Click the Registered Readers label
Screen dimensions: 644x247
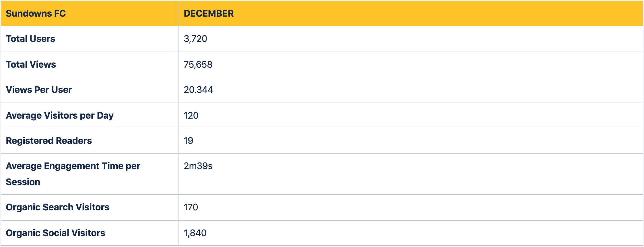click(x=49, y=141)
